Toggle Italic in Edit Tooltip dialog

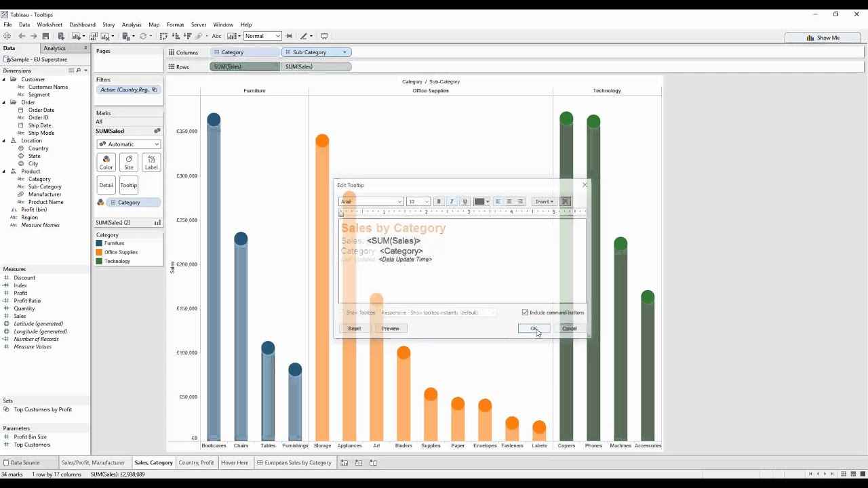[x=452, y=201]
